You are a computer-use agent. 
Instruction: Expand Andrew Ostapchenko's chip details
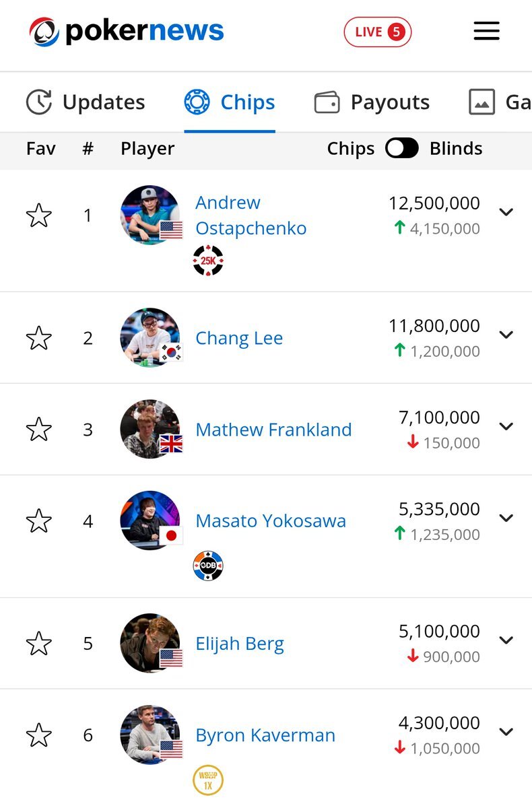click(506, 212)
